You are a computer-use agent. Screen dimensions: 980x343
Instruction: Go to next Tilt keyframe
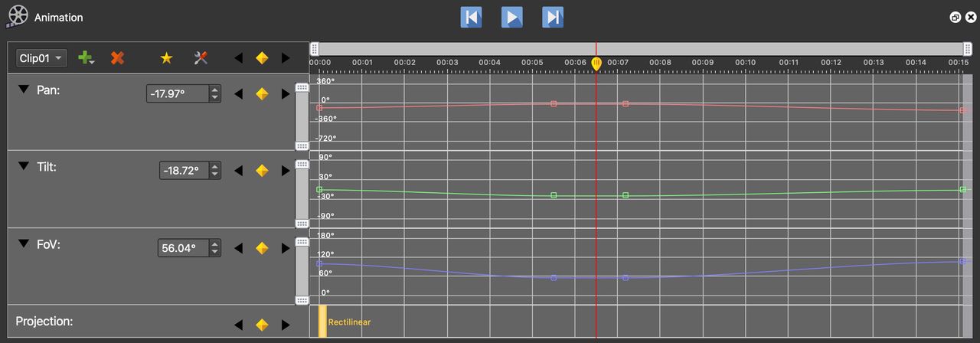click(286, 170)
